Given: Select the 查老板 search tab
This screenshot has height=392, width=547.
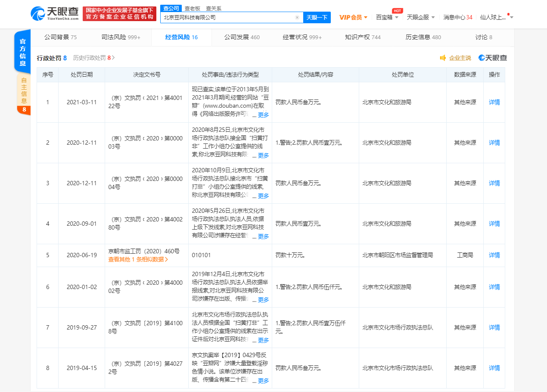Looking at the screenshot, I should coord(192,8).
